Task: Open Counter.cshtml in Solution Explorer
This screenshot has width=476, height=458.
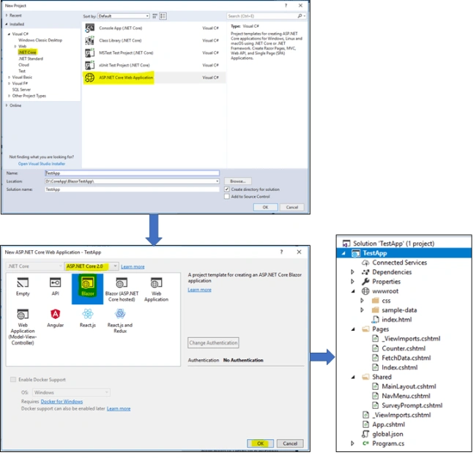Action: 404,348
